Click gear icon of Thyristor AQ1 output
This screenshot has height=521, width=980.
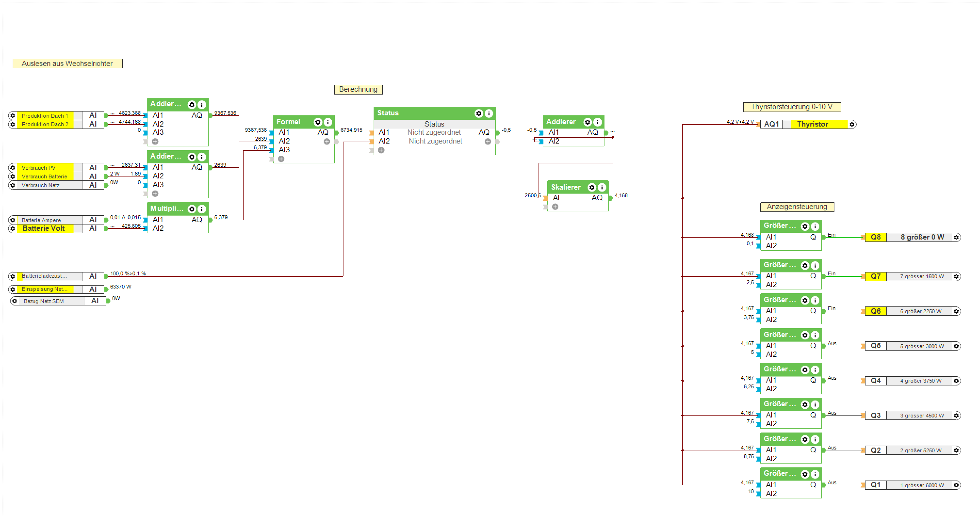point(852,124)
